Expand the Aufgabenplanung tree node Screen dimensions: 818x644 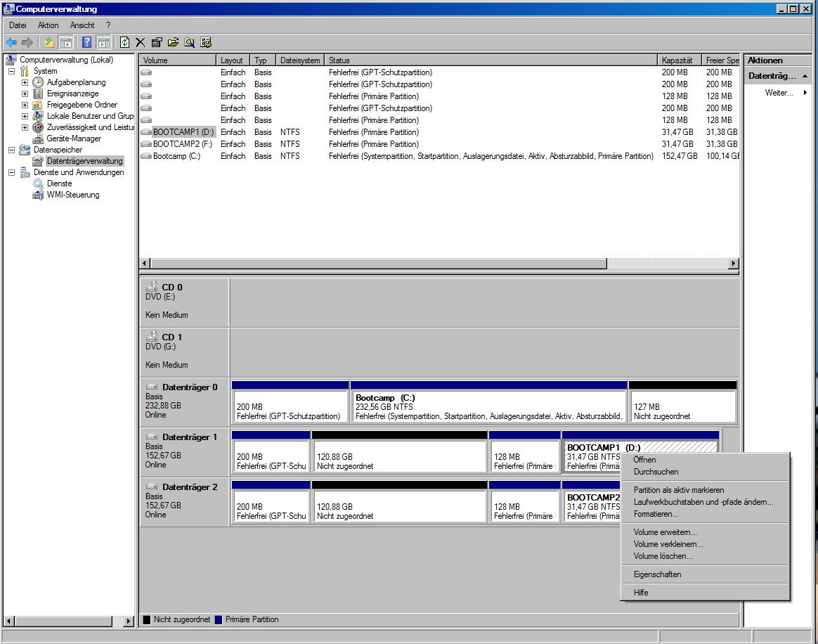coord(25,82)
